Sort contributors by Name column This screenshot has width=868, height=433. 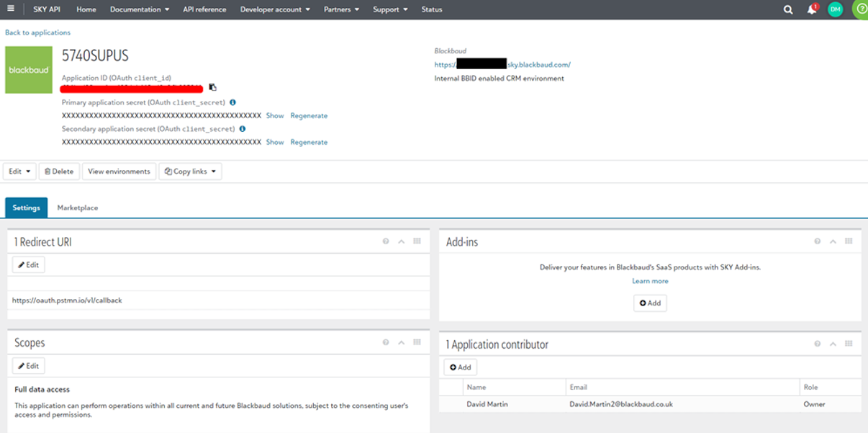pyautogui.click(x=476, y=388)
